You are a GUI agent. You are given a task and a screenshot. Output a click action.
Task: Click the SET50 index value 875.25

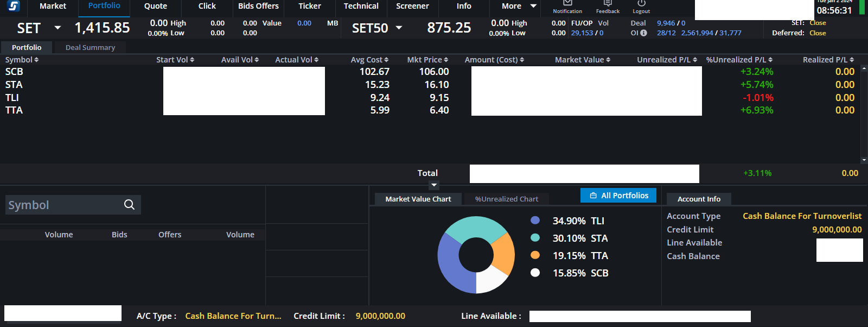tap(449, 28)
